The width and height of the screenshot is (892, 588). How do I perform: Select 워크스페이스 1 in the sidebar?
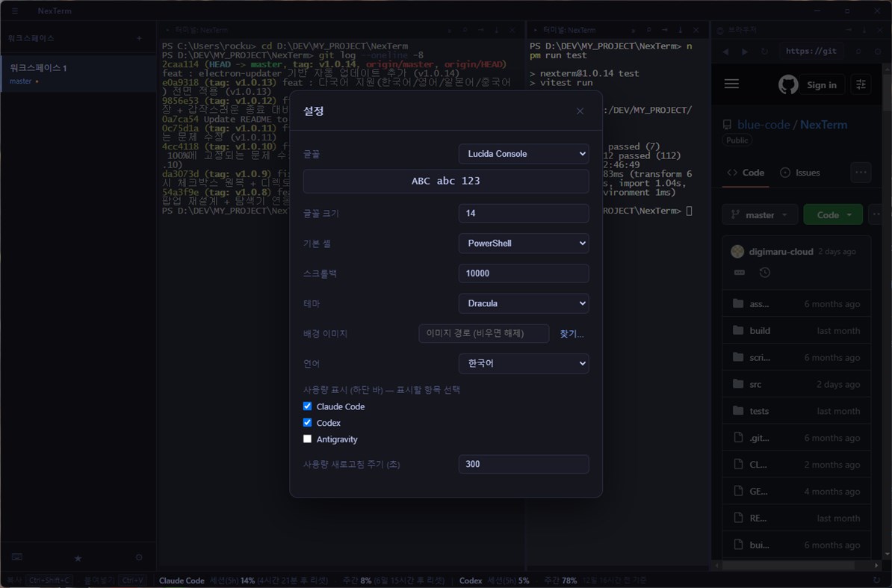tap(78, 73)
